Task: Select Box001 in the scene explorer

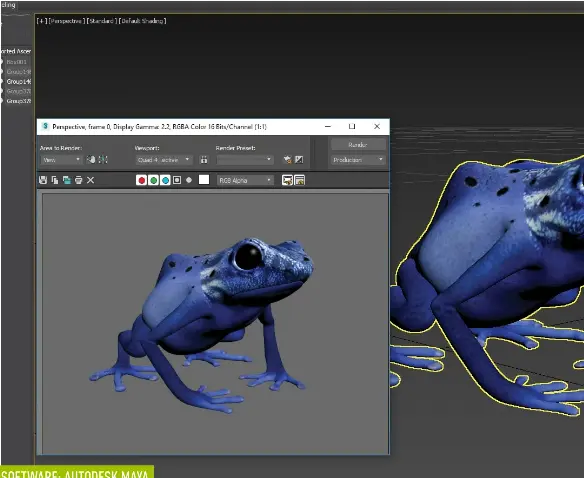Action: point(16,62)
